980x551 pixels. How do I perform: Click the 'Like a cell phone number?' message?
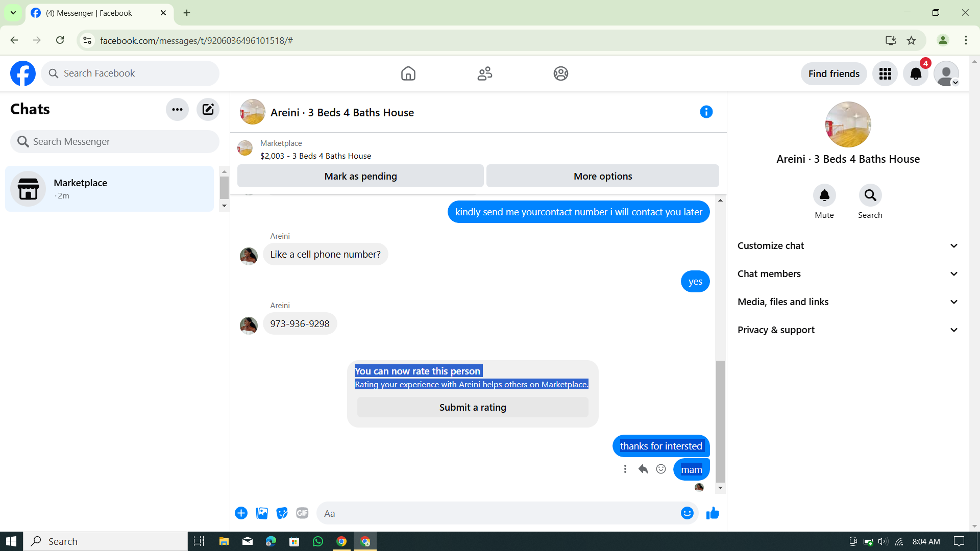click(325, 254)
